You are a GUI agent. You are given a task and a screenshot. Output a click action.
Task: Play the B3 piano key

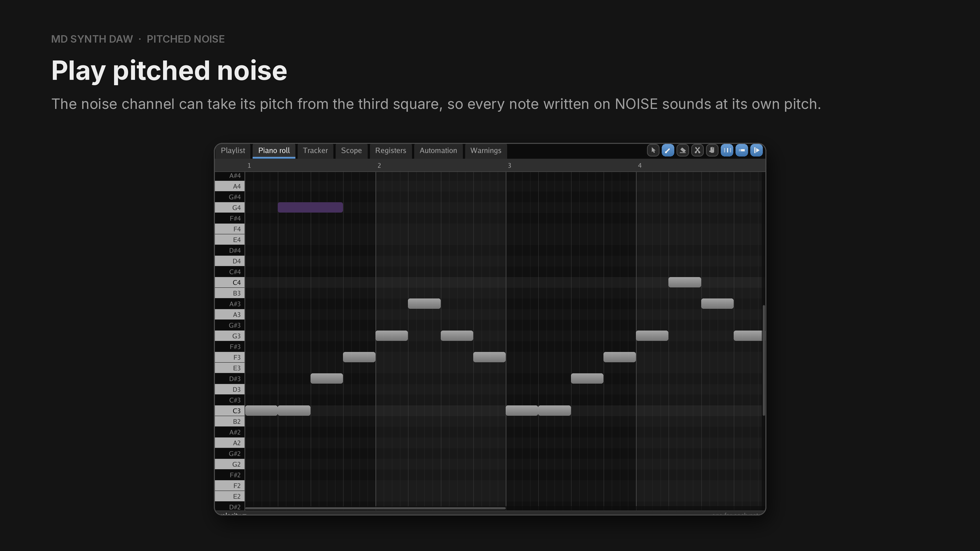click(x=230, y=293)
